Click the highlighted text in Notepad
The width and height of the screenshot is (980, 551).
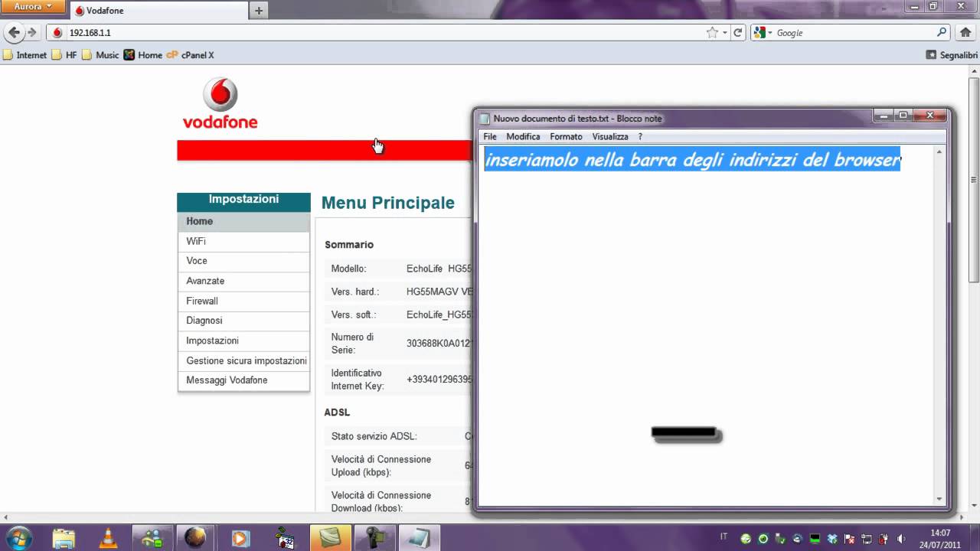(x=692, y=160)
